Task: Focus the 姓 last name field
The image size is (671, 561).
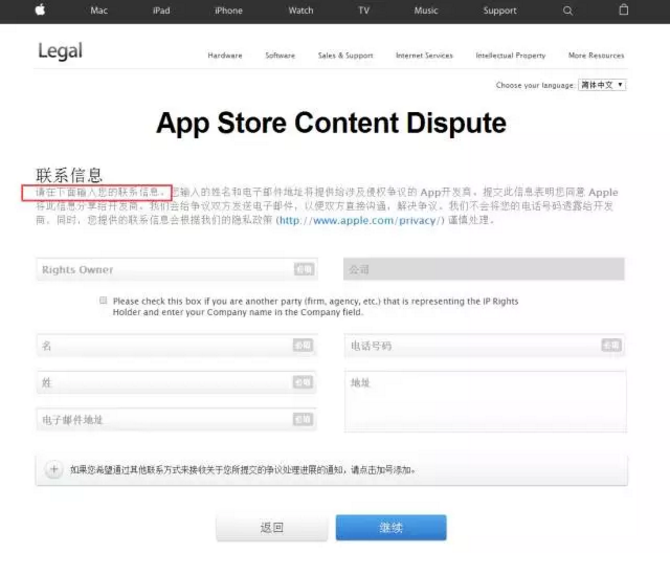Action: pos(177,382)
